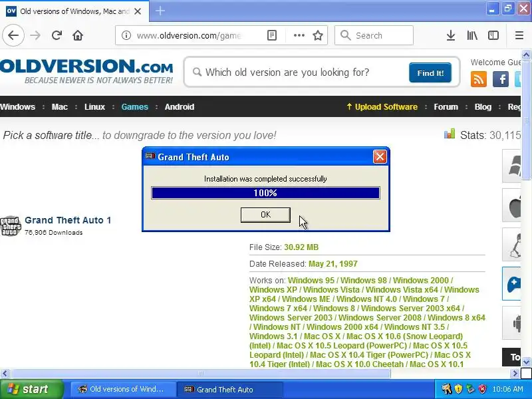This screenshot has height=399, width=532.
Task: Minimize the browser window
Action: point(491,9)
